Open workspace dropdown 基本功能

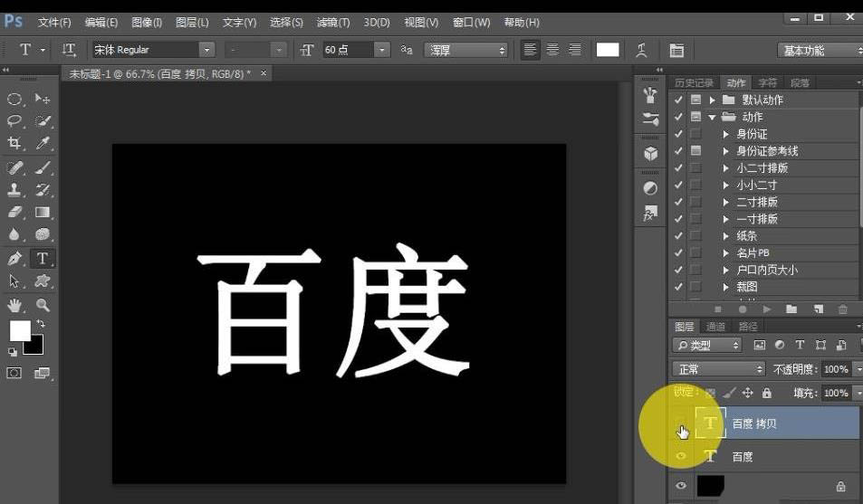pos(820,51)
